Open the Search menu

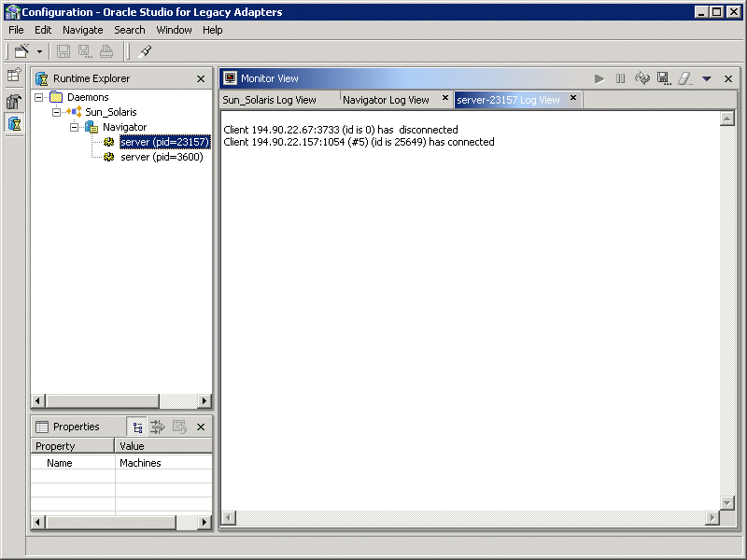[130, 30]
